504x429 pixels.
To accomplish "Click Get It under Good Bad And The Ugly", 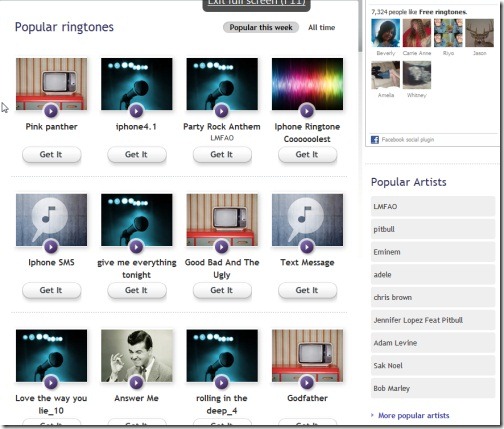I will coord(222,290).
